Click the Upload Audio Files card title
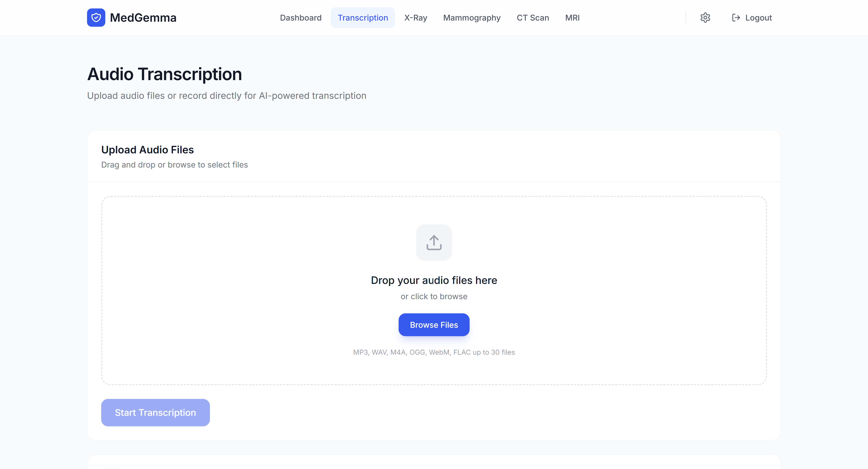Image resolution: width=868 pixels, height=469 pixels. [x=147, y=149]
